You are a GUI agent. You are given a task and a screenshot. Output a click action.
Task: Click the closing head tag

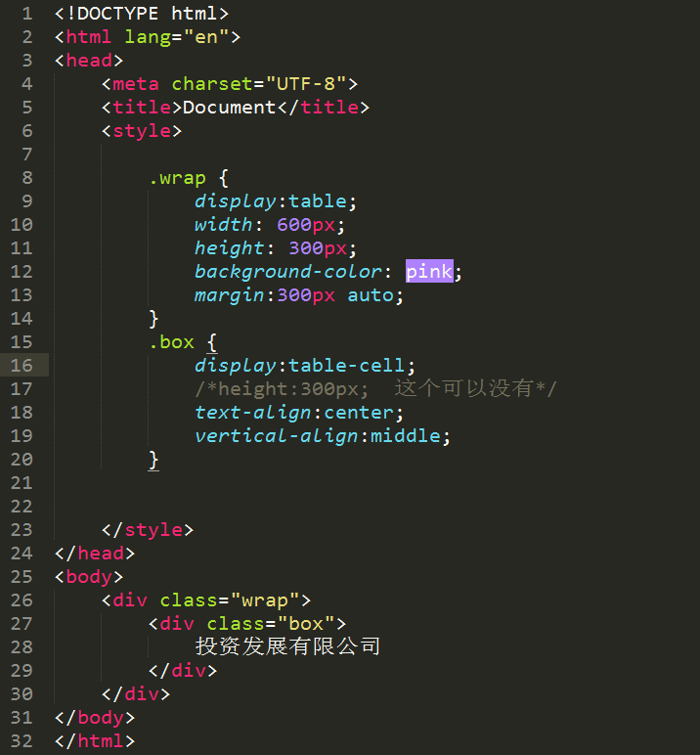click(95, 554)
